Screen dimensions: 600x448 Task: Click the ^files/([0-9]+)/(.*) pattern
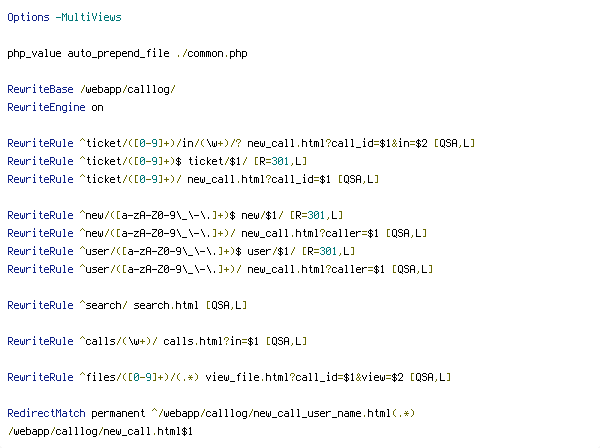139,377
